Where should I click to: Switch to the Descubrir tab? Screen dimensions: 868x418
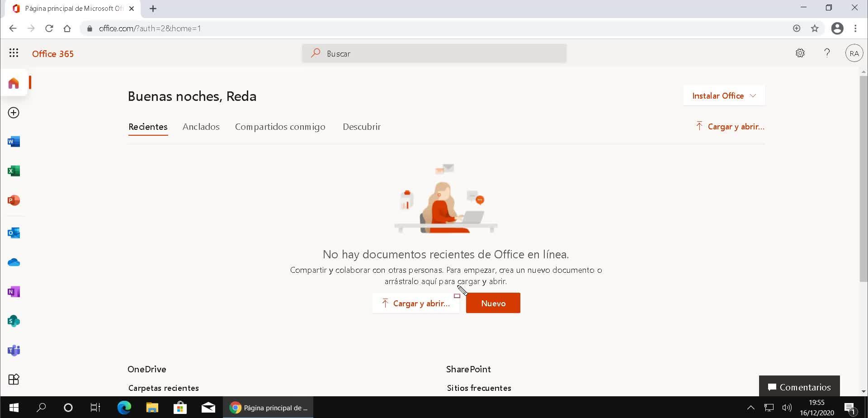point(362,127)
